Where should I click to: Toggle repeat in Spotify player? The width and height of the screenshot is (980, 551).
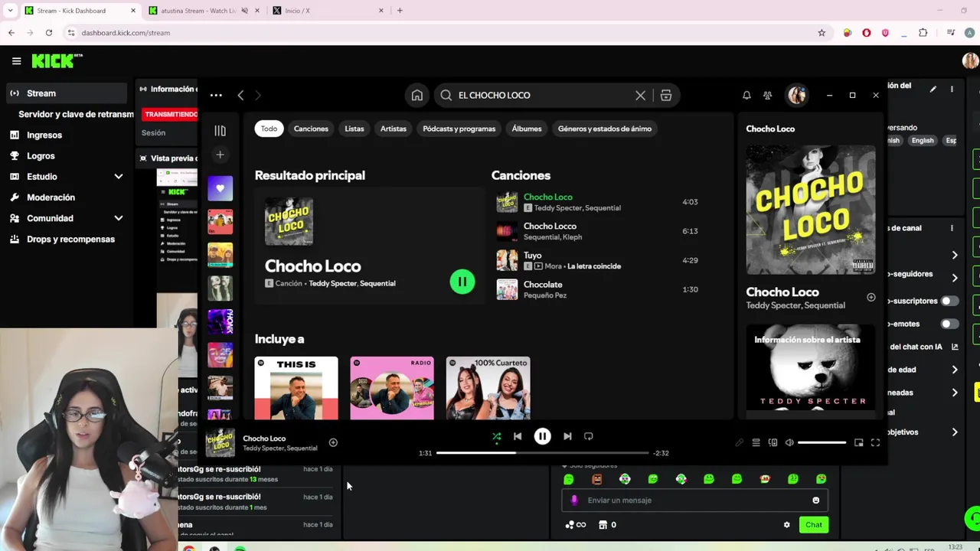(588, 436)
